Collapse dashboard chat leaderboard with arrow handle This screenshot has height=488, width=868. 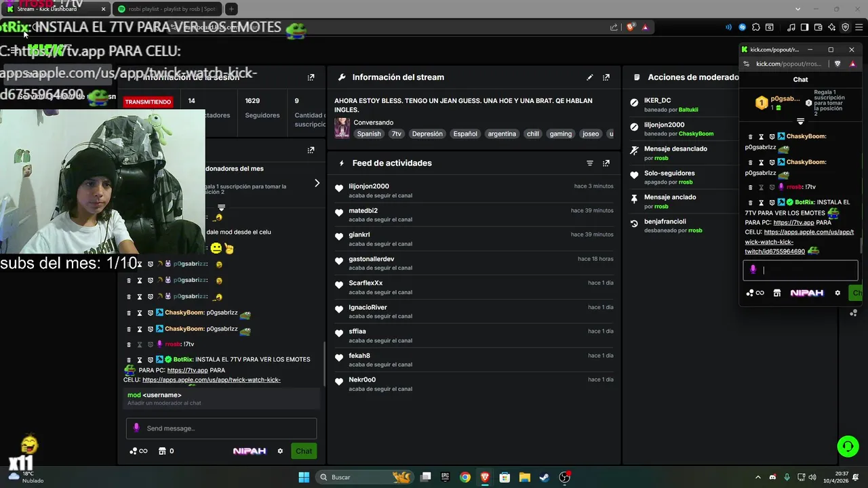[221, 207]
